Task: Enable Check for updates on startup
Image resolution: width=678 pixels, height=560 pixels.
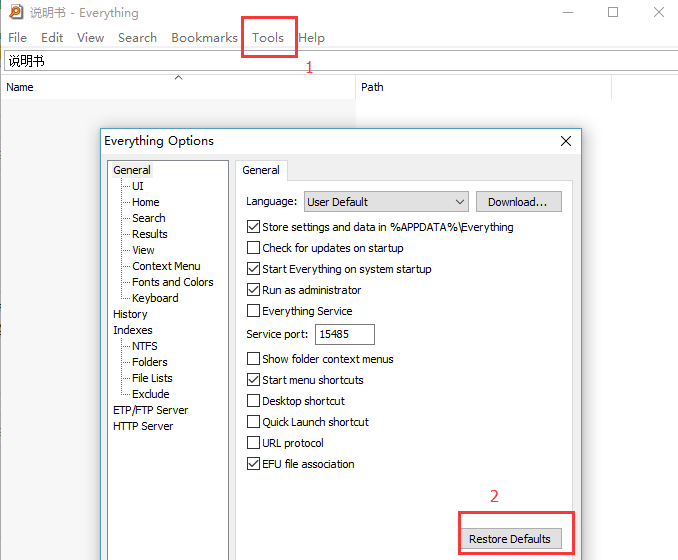Action: (253, 248)
